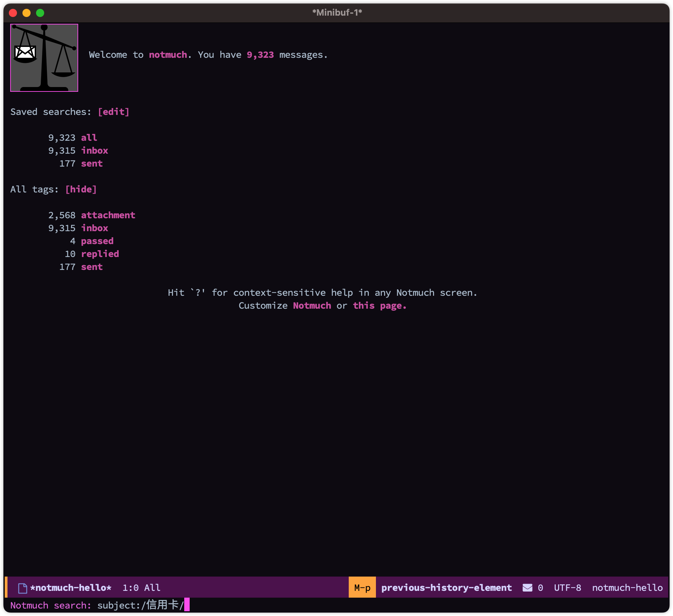The width and height of the screenshot is (673, 616).
Task: Click the unread mail count '0' in the mode line
Action: tap(540, 588)
